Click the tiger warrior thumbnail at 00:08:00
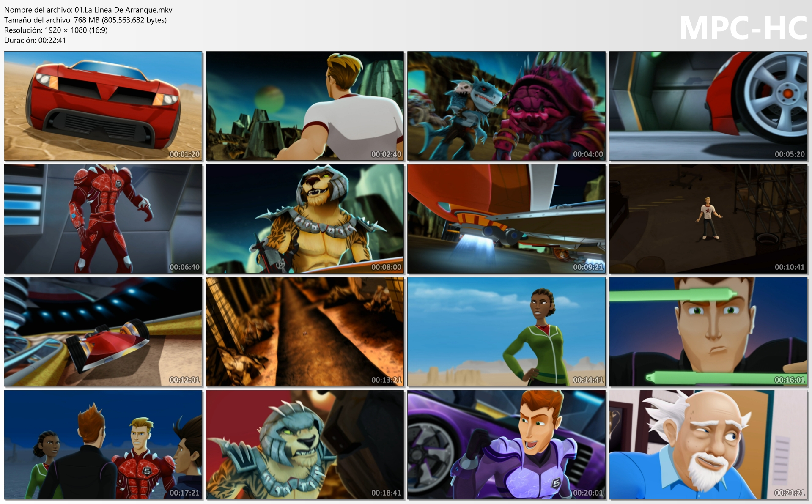This screenshot has width=812, height=504. coord(305,219)
